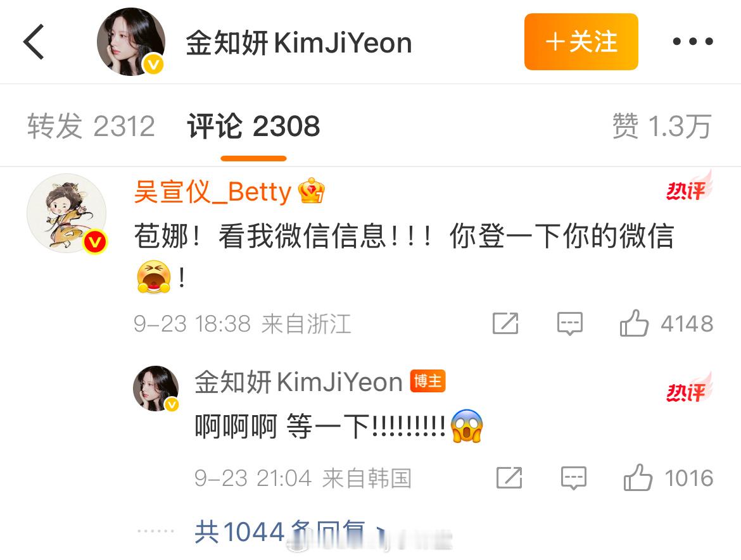Like 金知妍 KimJiYeon's reply with thumbs up

tap(638, 477)
